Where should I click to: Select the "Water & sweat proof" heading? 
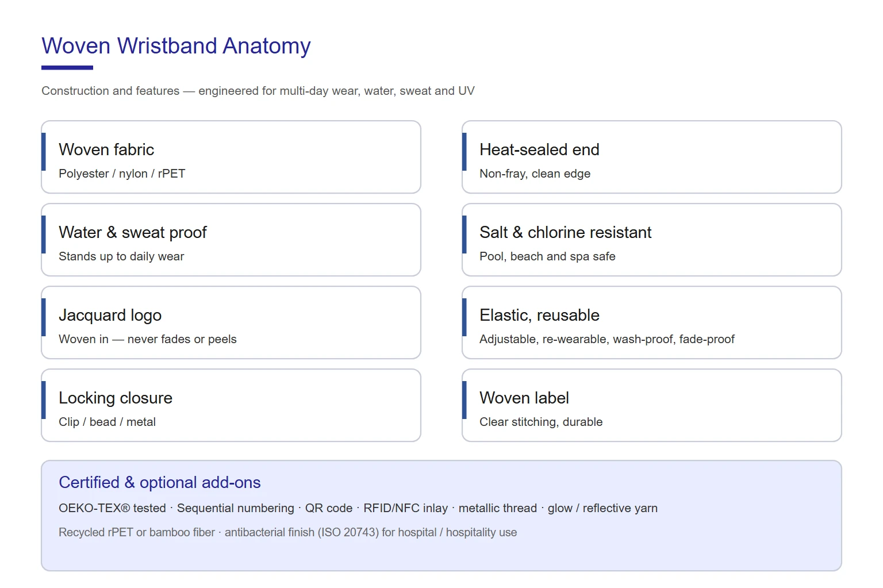pyautogui.click(x=133, y=232)
